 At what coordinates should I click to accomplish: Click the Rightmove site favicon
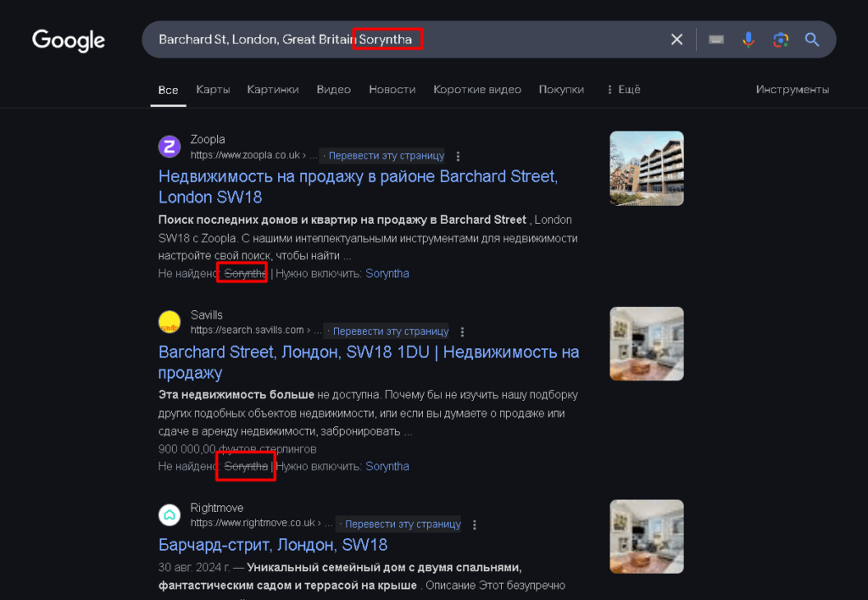click(170, 514)
